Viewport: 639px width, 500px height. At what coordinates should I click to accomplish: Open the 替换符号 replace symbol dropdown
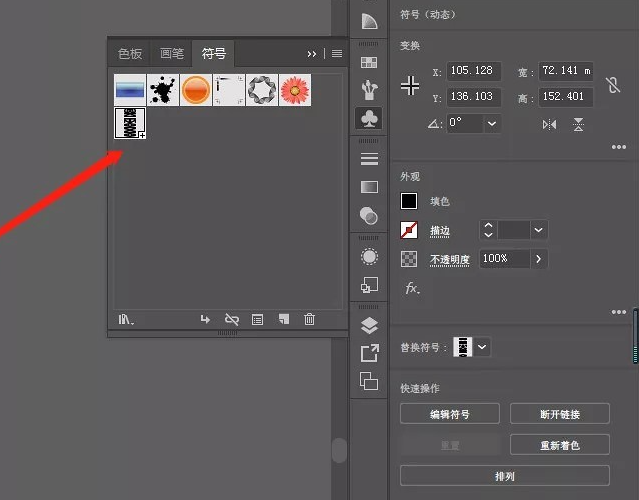pyautogui.click(x=482, y=347)
